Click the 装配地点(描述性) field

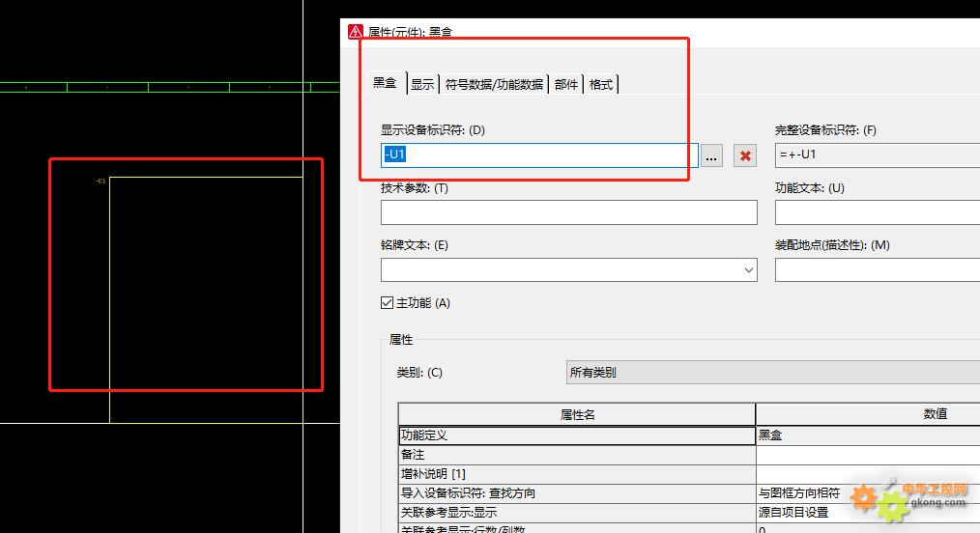[x=878, y=270]
